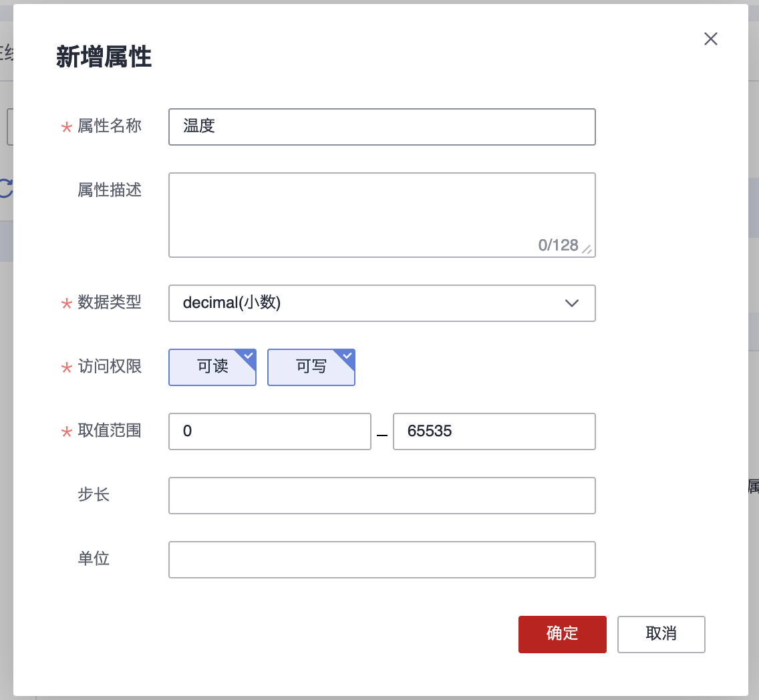
Task: Click the refresh icon behind the dialog
Action: coord(5,188)
